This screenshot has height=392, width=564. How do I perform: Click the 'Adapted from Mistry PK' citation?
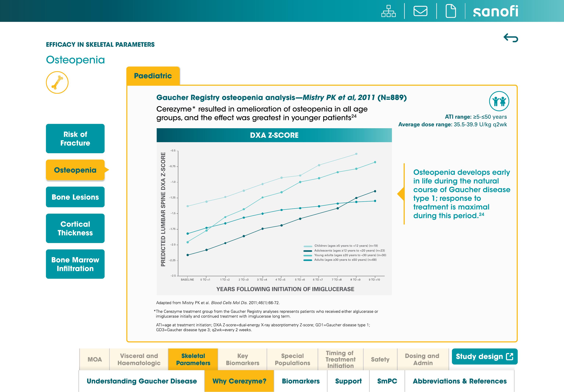point(218,303)
